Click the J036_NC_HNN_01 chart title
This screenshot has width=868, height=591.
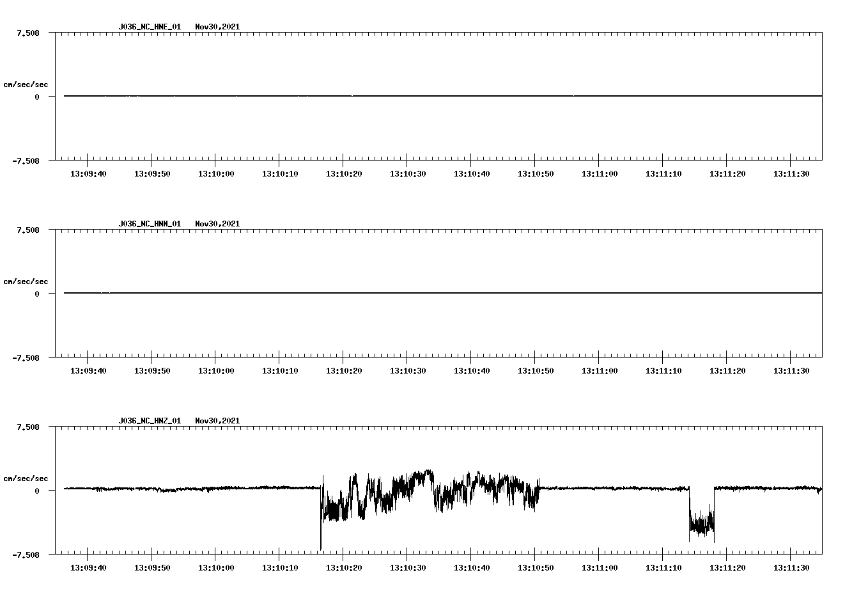click(150, 224)
